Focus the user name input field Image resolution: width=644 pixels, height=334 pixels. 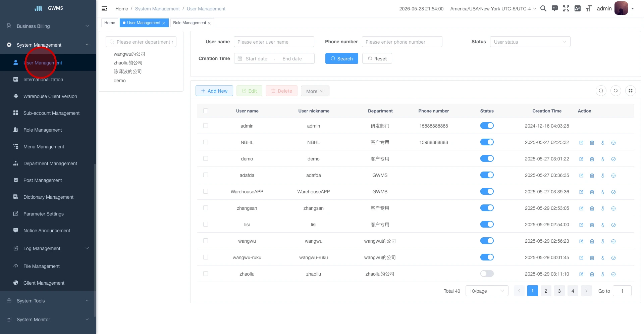pyautogui.click(x=274, y=42)
